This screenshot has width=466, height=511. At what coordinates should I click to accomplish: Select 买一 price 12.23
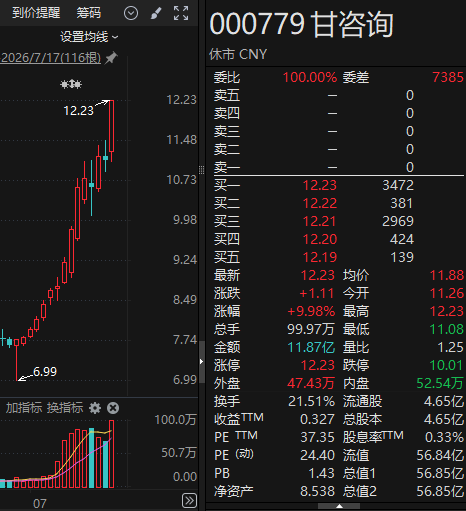coord(320,185)
